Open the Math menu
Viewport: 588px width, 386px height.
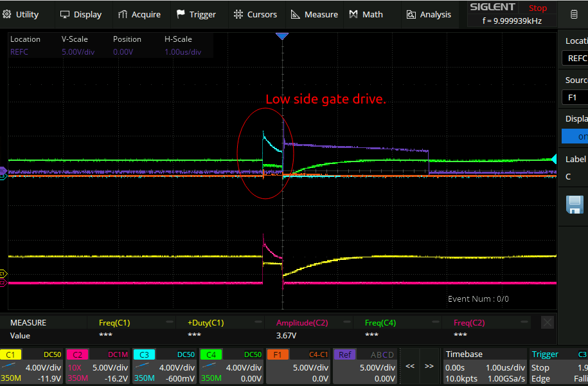click(366, 14)
